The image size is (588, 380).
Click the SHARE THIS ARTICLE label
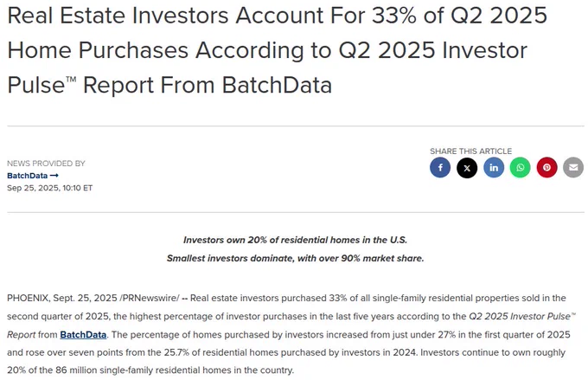[470, 151]
